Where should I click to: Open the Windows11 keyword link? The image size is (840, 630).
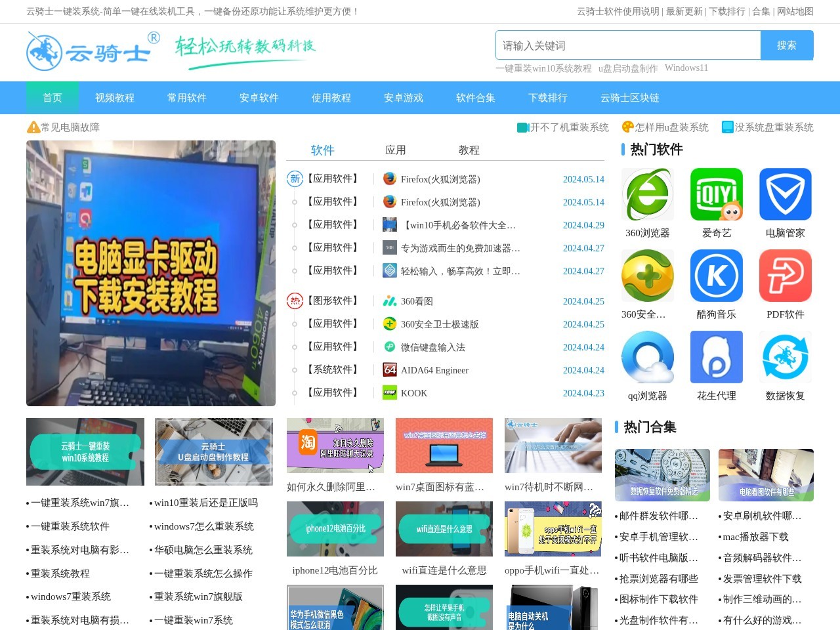pyautogui.click(x=686, y=68)
